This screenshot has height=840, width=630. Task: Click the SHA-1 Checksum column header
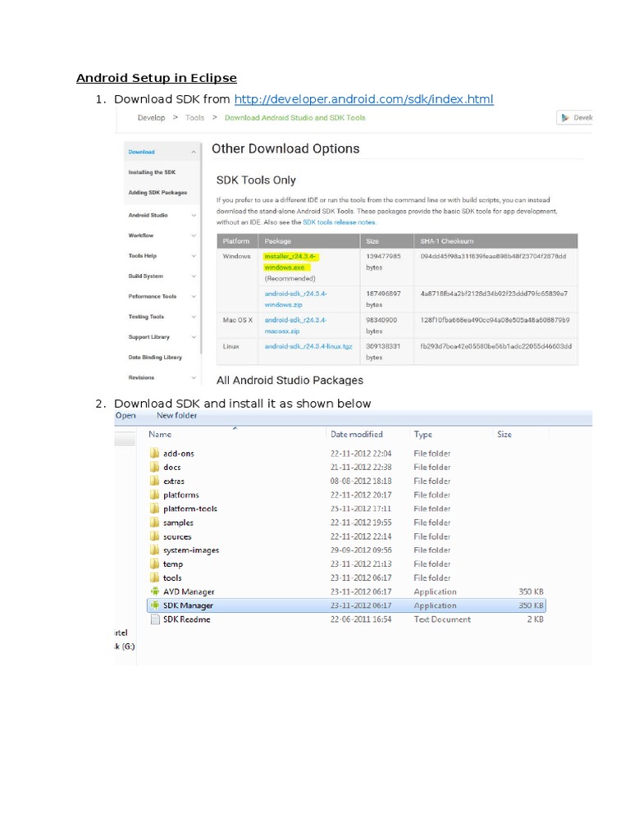tap(447, 241)
